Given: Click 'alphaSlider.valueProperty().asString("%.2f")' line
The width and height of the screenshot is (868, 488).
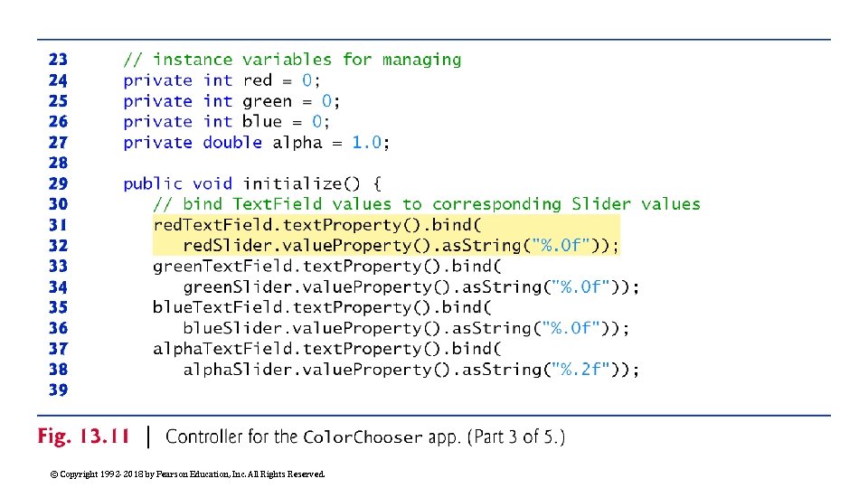Looking at the screenshot, I should 410,369.
